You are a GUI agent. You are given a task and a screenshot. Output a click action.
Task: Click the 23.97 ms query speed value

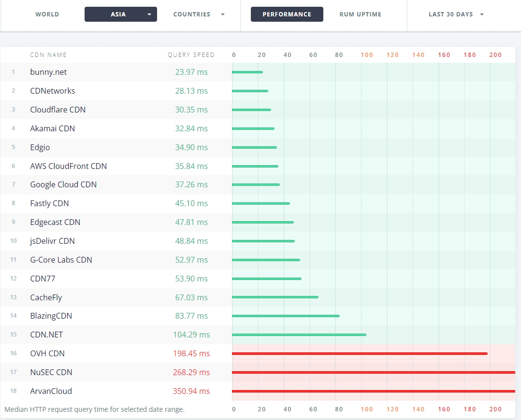191,72
